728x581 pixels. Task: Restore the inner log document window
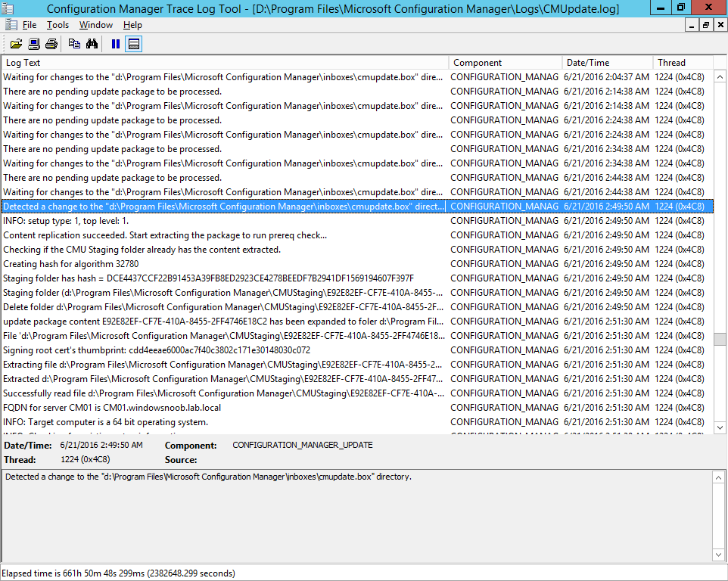706,25
